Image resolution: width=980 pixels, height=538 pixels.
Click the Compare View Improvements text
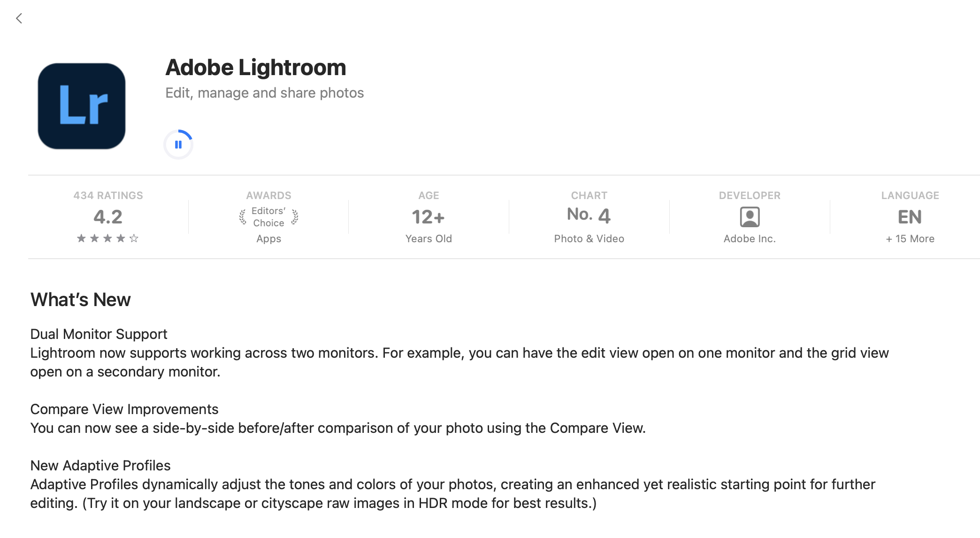click(124, 409)
